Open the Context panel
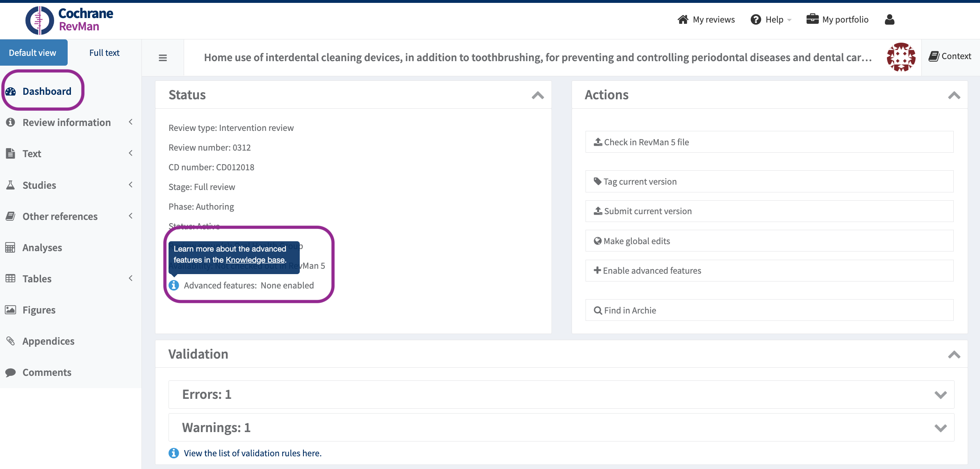Viewport: 980px width, 469px height. click(x=950, y=56)
